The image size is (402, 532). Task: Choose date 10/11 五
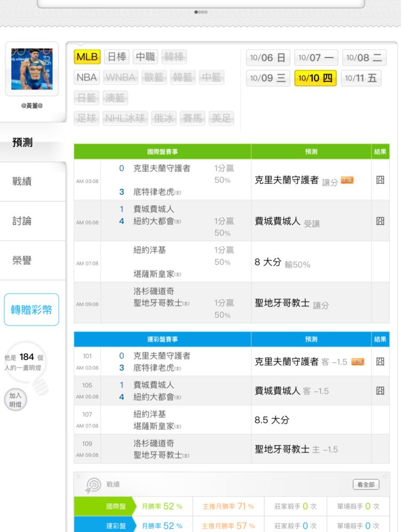tap(361, 78)
